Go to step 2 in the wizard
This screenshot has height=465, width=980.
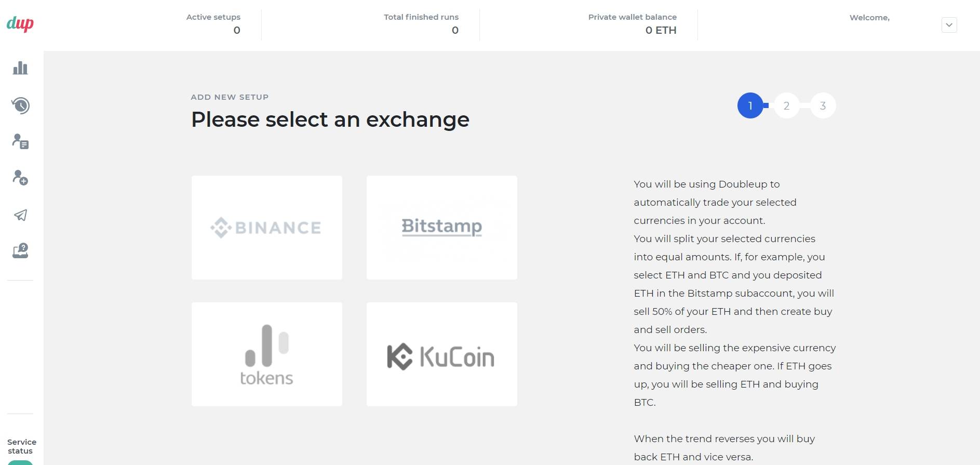[x=786, y=105]
